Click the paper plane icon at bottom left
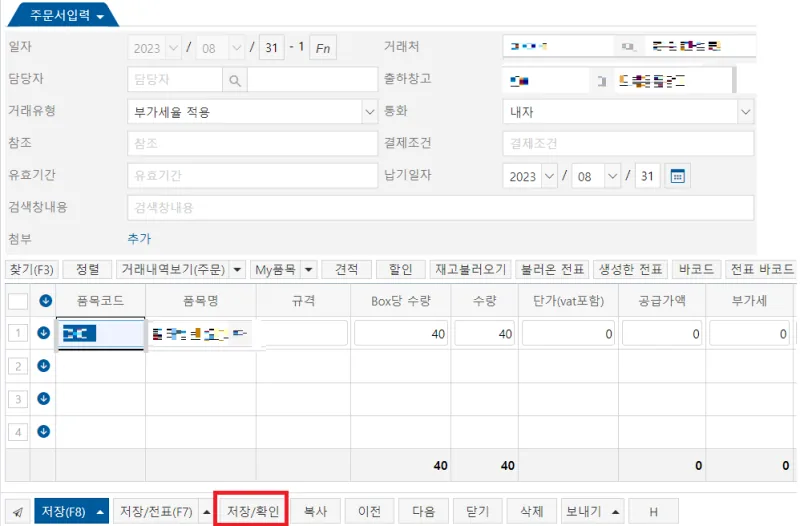Viewport: 800px width, 526px height. point(18,512)
